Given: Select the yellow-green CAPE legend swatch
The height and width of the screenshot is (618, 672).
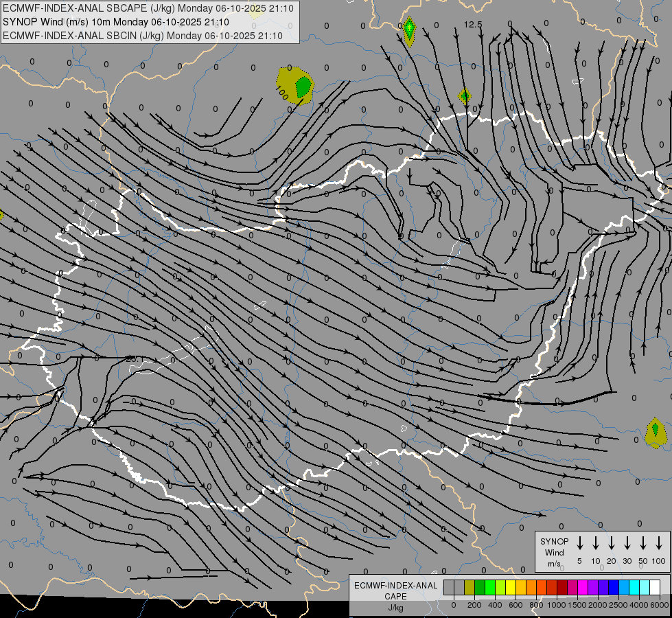Looking at the screenshot, I should point(500,587).
